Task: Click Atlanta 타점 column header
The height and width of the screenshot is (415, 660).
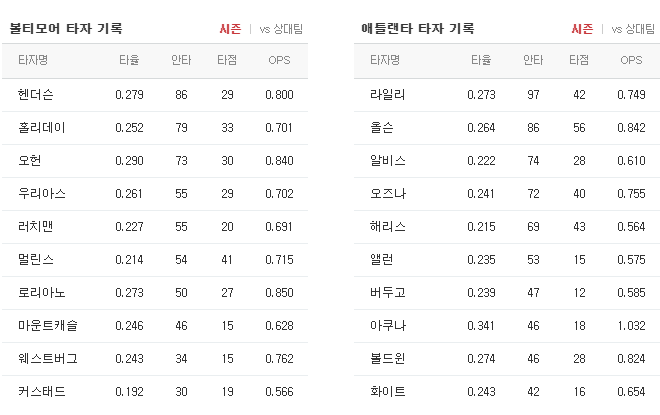Action: [x=579, y=60]
